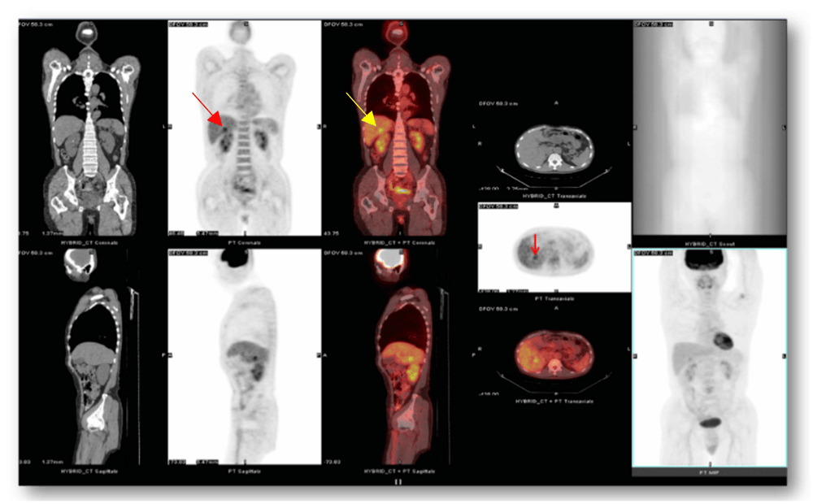Click the pause icon at bottom center
This screenshot has width=813, height=504.
coord(398,482)
